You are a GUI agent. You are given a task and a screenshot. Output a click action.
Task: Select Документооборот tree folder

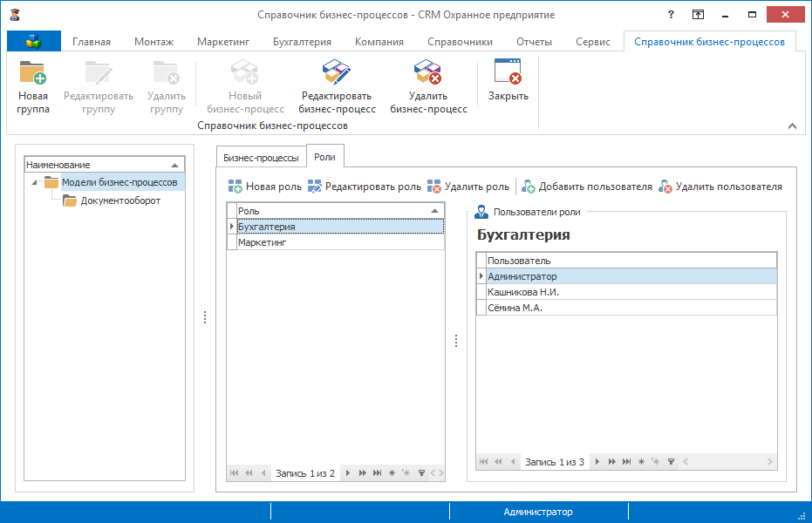[120, 200]
